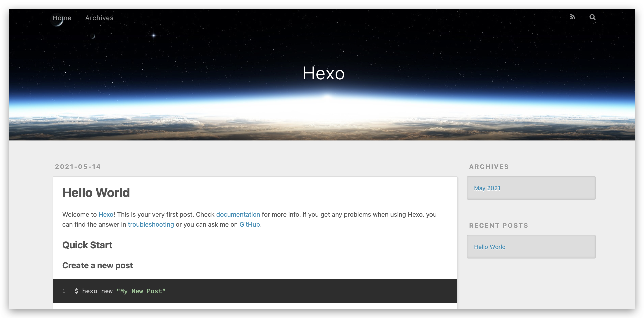644x318 pixels.
Task: Select May 2021 in the Archives widget
Action: pos(487,188)
